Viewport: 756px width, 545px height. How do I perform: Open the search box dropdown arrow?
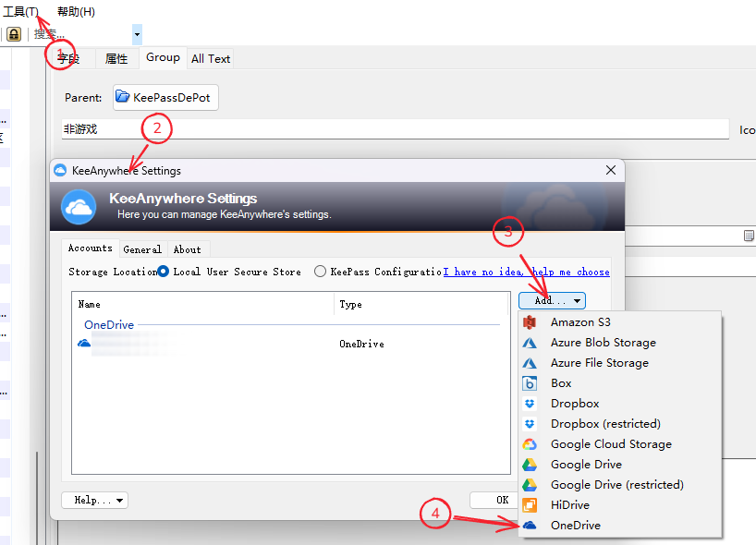point(137,34)
